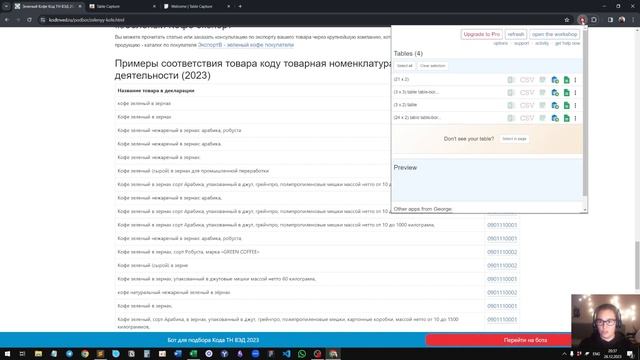Open the tab search dropdown
This screenshot has width=640, height=360.
(x=6, y=7)
